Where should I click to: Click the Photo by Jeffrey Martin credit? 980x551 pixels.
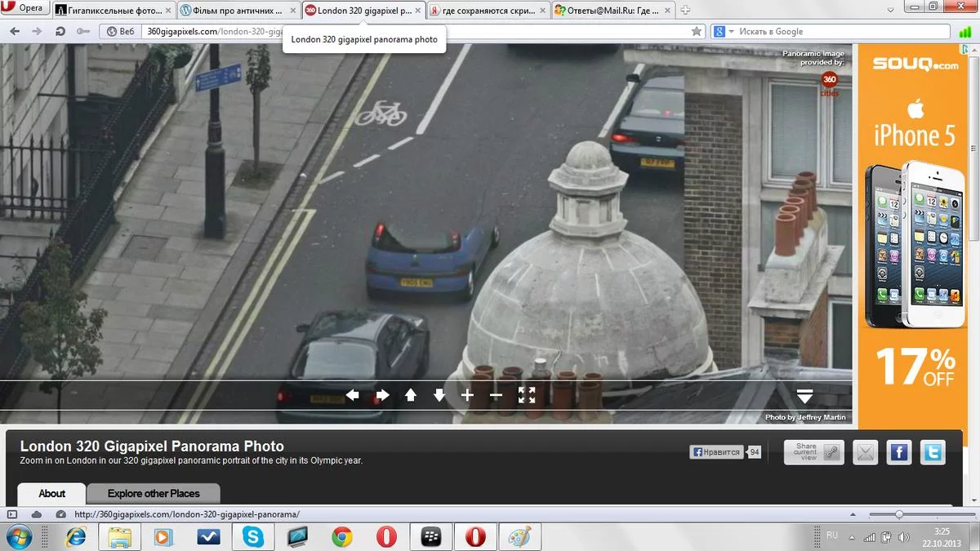click(805, 417)
